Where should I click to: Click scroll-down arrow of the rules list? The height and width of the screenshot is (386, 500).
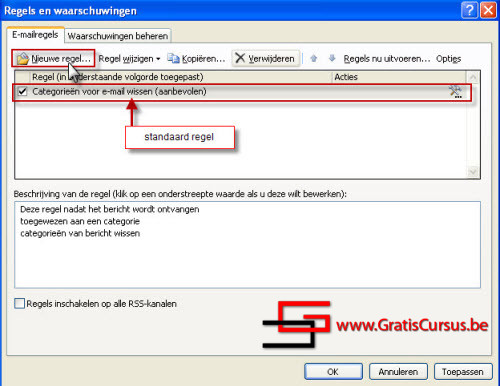click(473, 172)
